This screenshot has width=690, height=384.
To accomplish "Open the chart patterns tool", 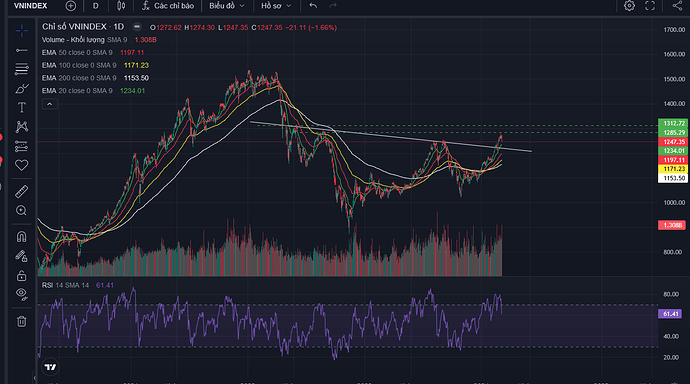I will pos(22,127).
